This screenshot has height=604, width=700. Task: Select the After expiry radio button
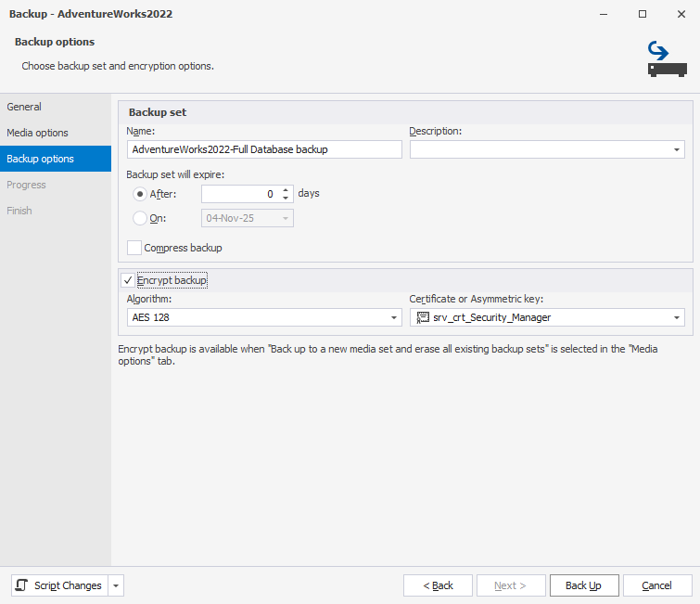click(x=140, y=194)
